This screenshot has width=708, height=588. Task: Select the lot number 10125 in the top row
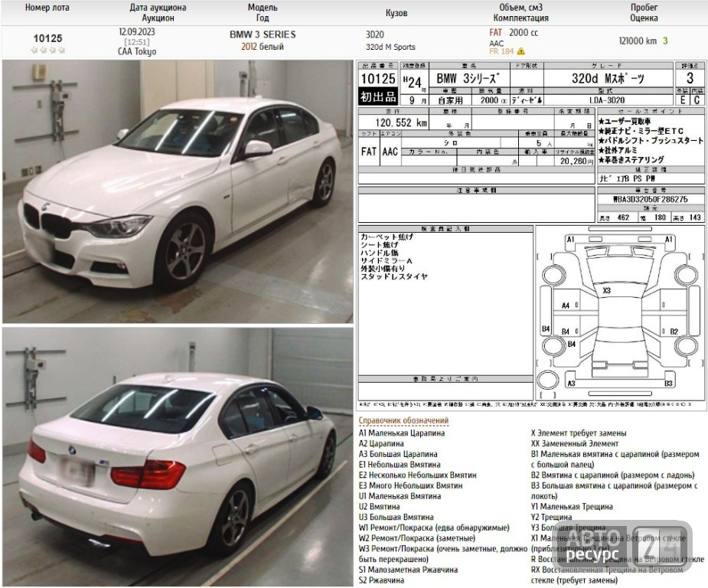[48, 38]
